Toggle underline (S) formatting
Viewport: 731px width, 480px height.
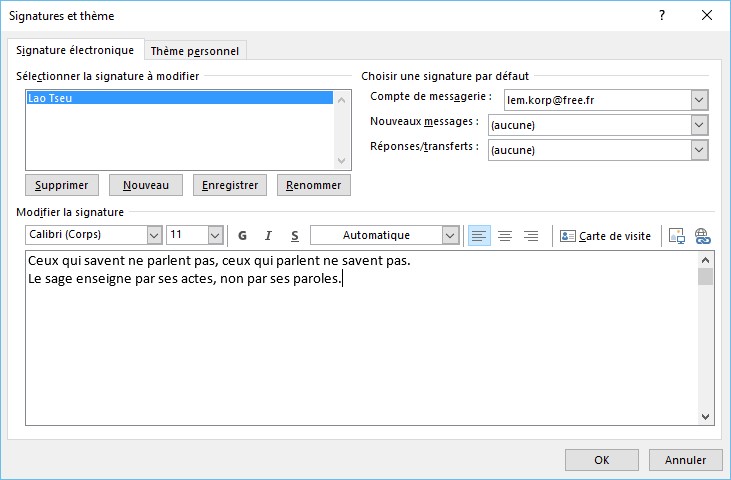295,235
